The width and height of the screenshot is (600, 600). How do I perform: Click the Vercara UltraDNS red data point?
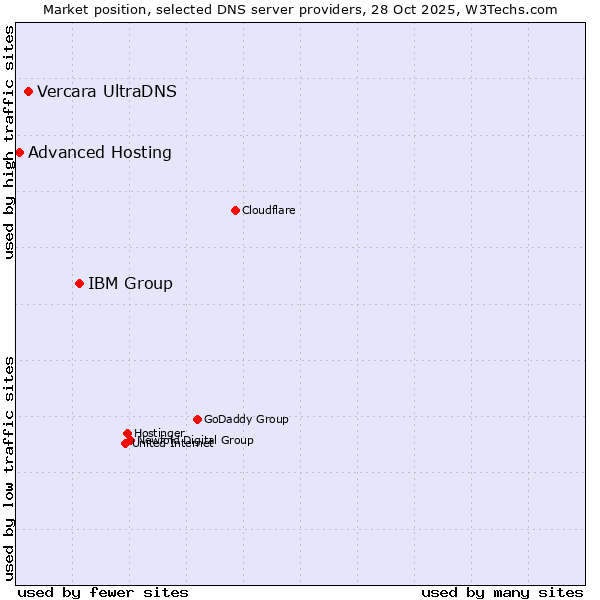coord(28,92)
